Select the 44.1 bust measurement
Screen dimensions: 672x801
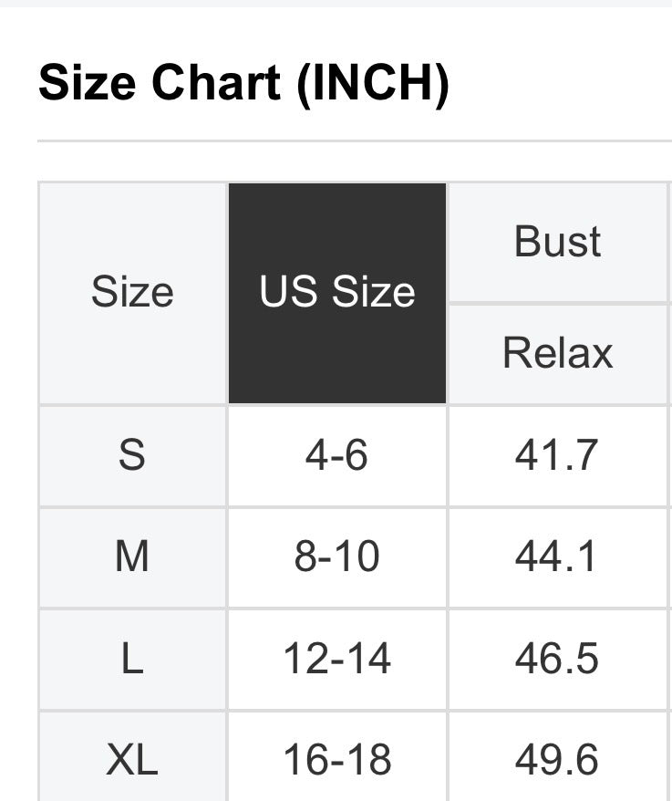(x=557, y=557)
